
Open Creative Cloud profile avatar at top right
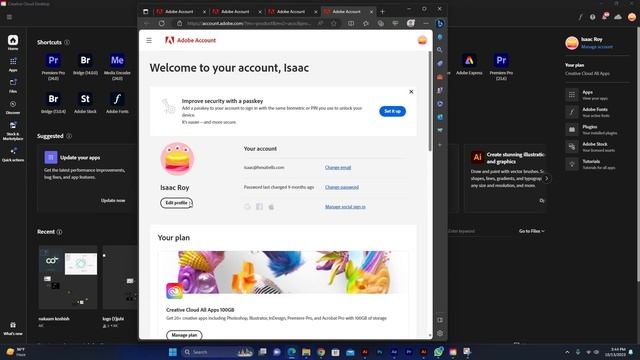tap(632, 17)
